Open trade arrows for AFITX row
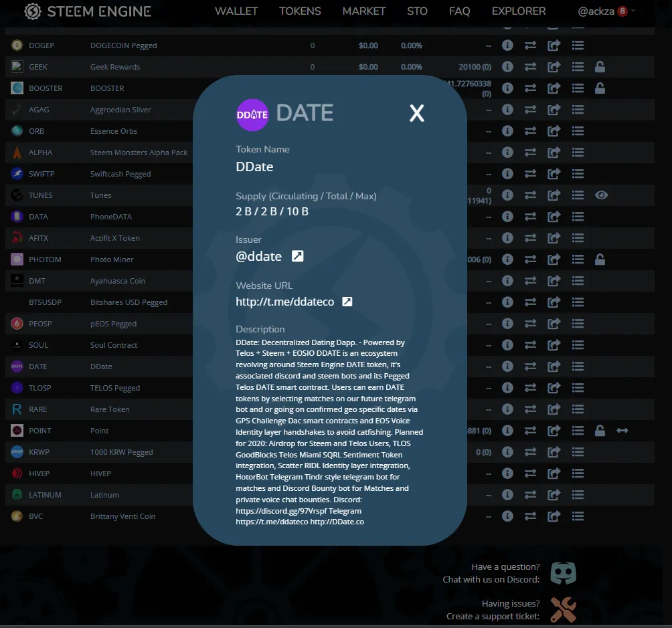672x628 pixels. coord(530,237)
